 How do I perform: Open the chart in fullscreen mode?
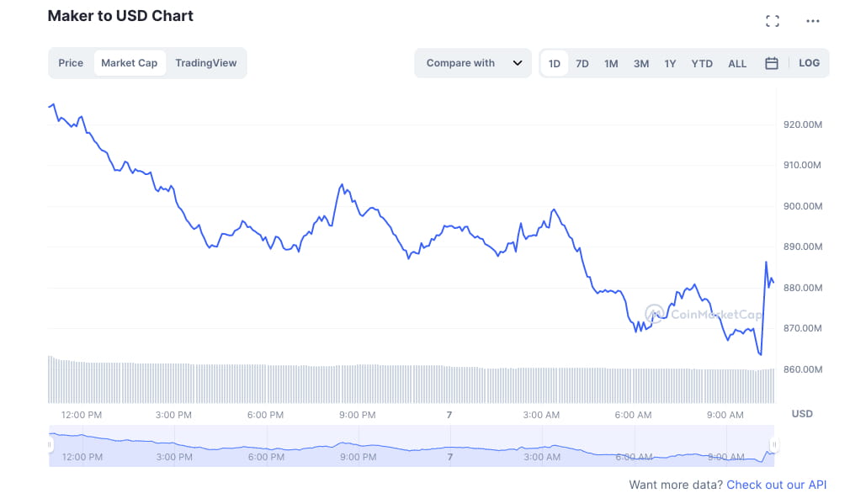pyautogui.click(x=773, y=21)
